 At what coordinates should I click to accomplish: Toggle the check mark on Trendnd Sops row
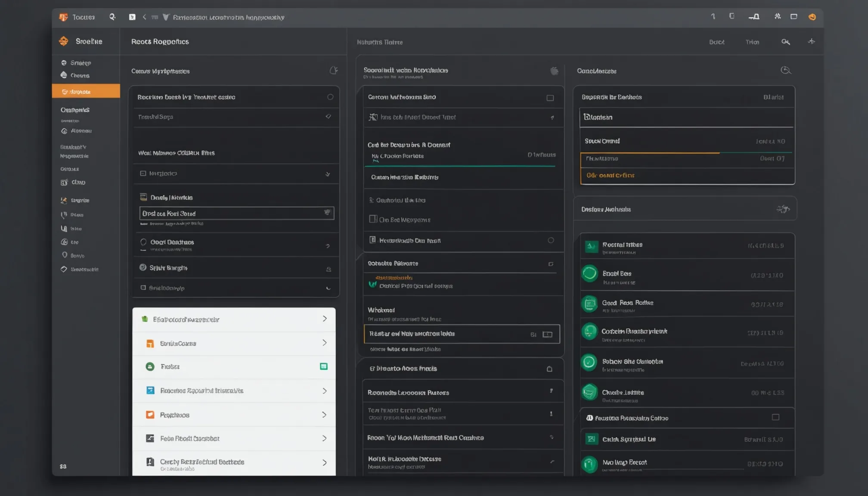(x=328, y=116)
